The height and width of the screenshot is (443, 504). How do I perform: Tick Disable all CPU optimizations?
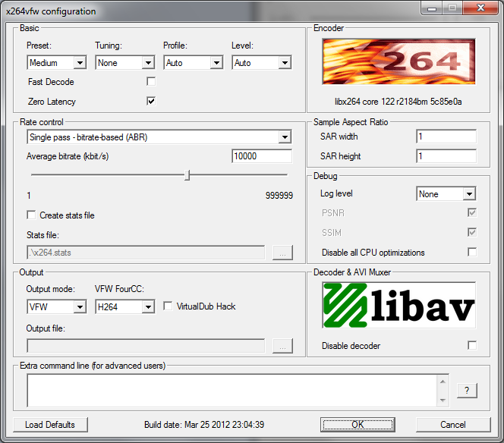(472, 253)
